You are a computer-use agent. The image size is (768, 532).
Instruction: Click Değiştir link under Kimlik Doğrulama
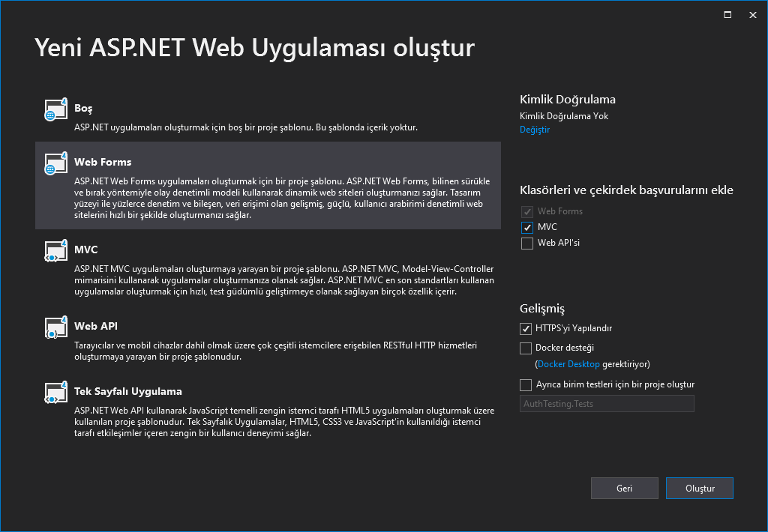click(534, 130)
